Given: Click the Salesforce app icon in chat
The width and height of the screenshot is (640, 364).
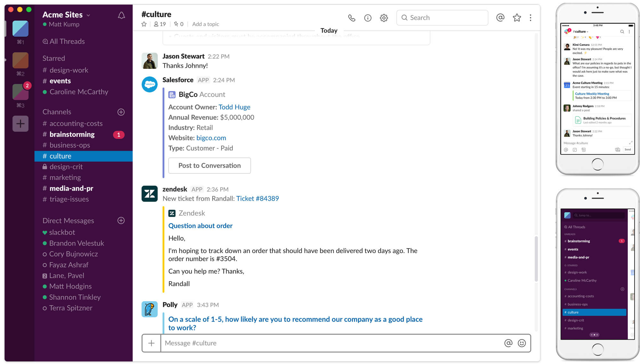Looking at the screenshot, I should tap(149, 83).
